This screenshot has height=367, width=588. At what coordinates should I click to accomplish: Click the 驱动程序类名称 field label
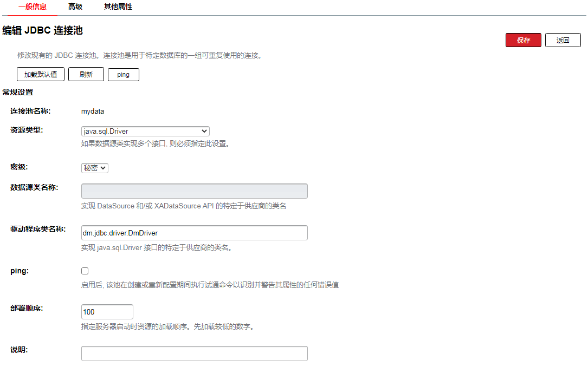(38, 229)
